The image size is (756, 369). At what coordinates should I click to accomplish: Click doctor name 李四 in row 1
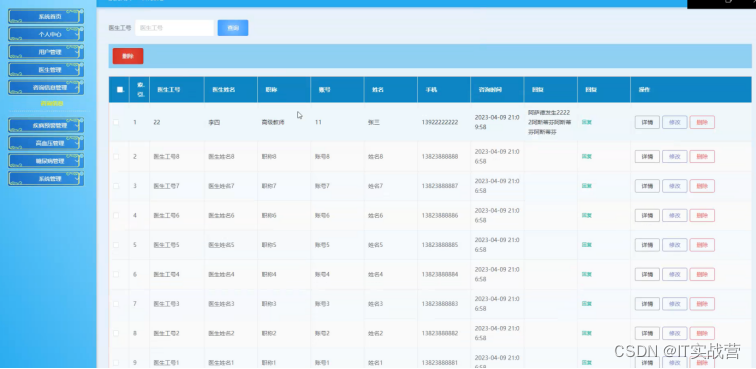(214, 123)
